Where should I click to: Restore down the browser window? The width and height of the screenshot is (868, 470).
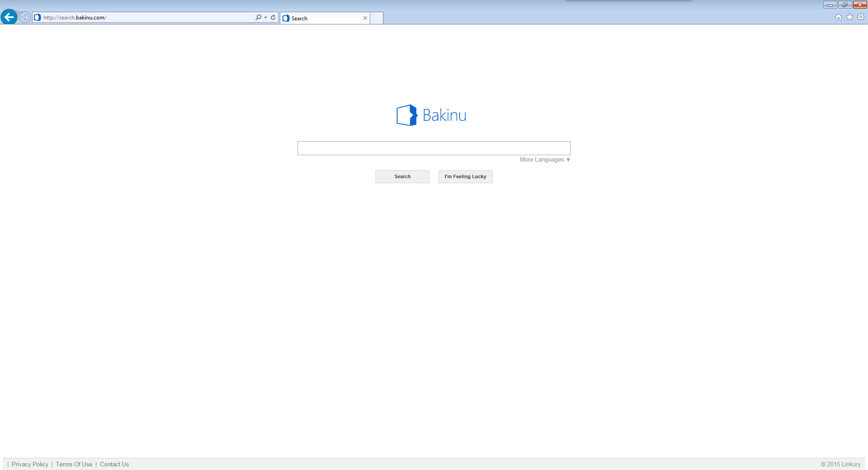844,5
